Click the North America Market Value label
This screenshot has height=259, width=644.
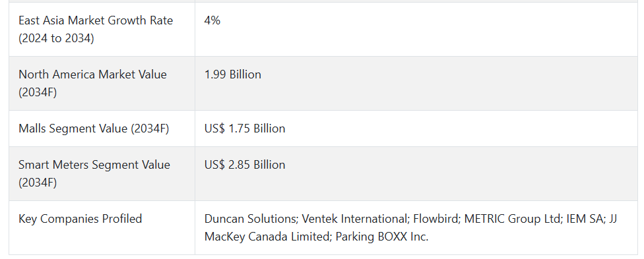pyautogui.click(x=92, y=83)
